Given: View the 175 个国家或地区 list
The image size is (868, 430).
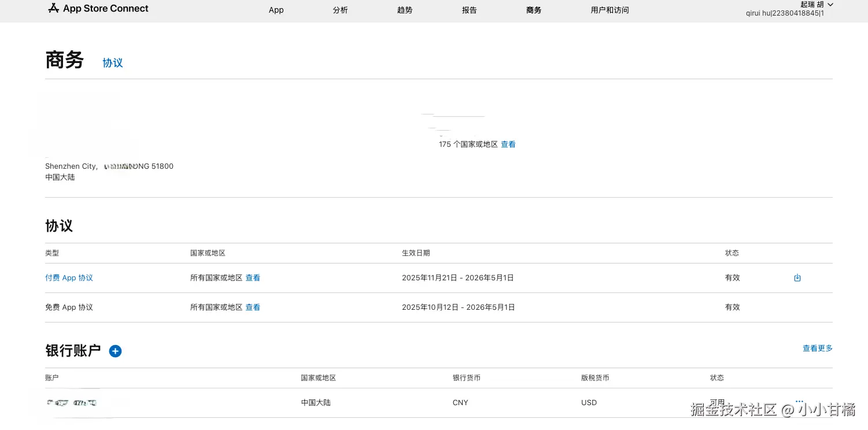Looking at the screenshot, I should pos(508,144).
